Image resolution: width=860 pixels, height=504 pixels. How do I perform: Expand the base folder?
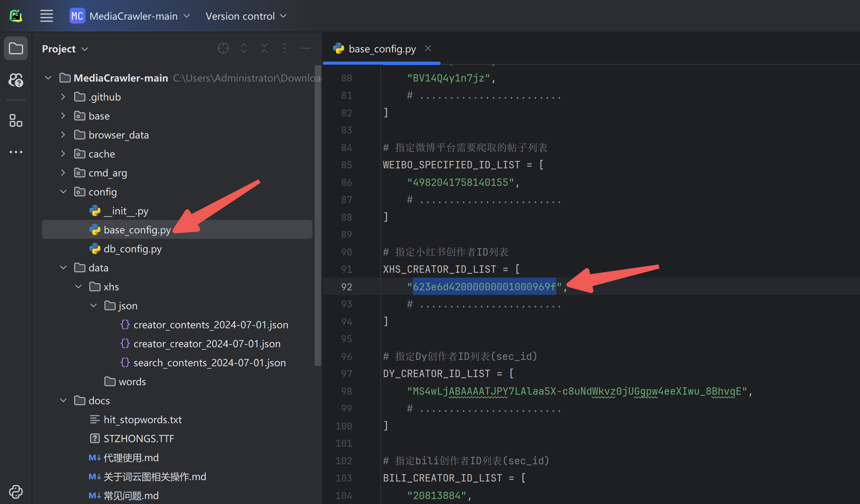click(x=63, y=116)
